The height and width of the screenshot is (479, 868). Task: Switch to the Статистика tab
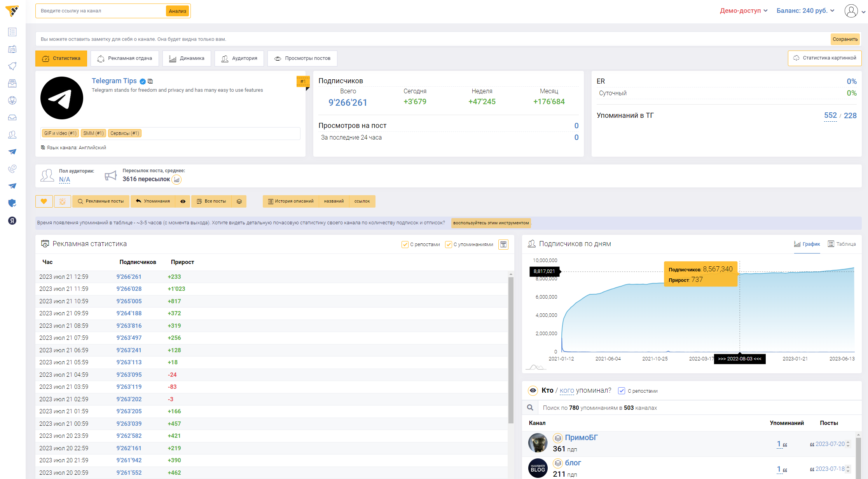pyautogui.click(x=61, y=58)
